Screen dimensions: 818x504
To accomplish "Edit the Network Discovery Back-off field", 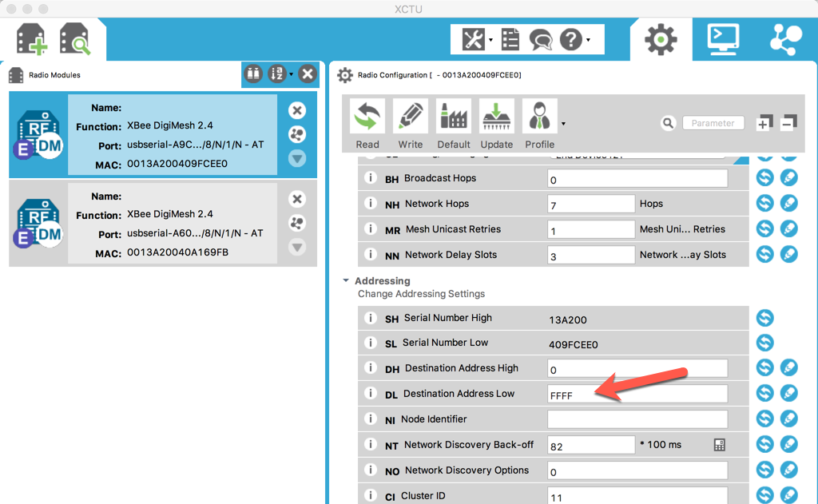I will 591,445.
